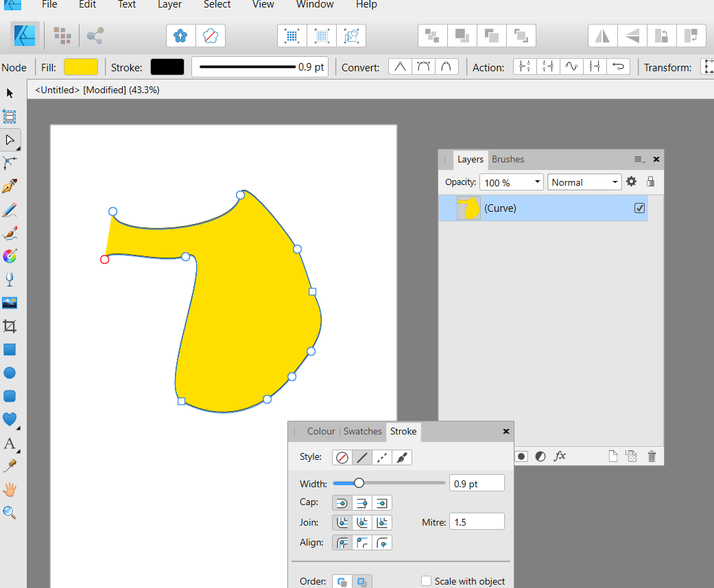This screenshot has width=714, height=588.
Task: Switch to the Swatches tab
Action: coord(362,431)
